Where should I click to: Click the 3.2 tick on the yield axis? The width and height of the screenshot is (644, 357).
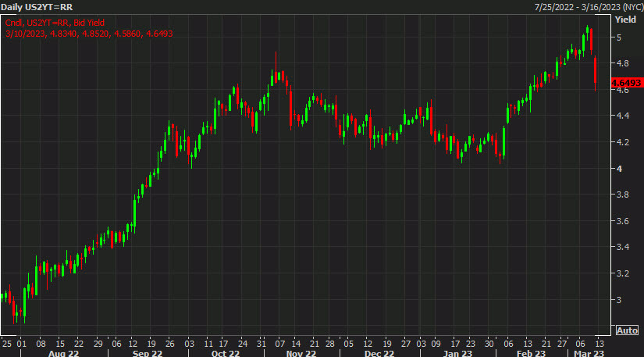pos(623,273)
